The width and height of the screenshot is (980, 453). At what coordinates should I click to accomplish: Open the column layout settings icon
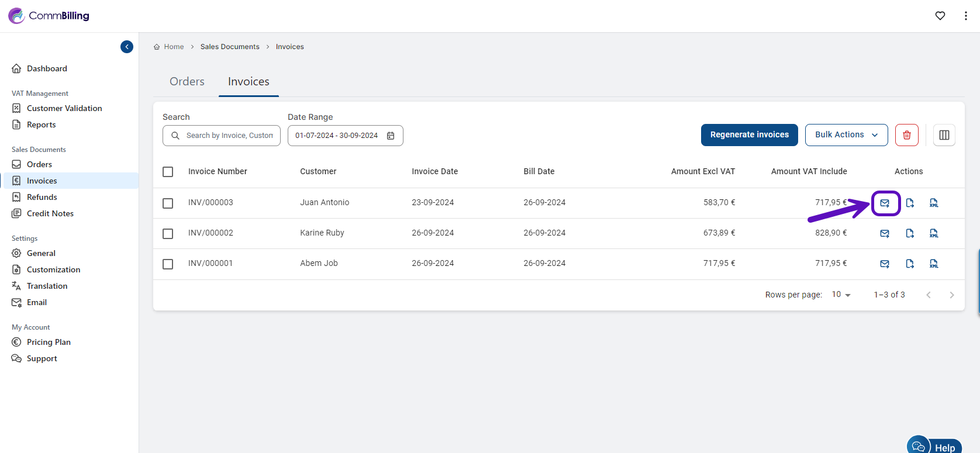[x=944, y=135]
